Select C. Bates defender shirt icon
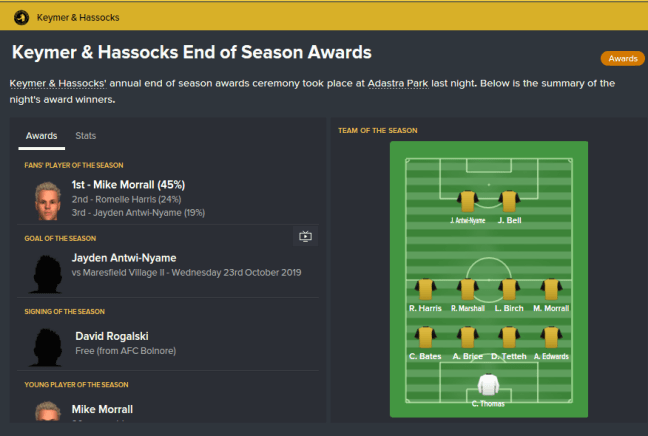Viewport: 648px width, 436px height. click(426, 337)
